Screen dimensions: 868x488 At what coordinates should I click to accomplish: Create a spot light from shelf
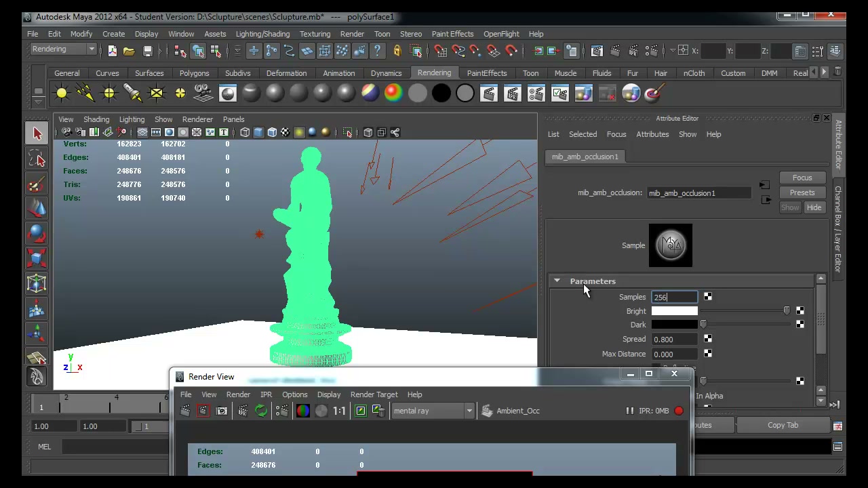[132, 94]
